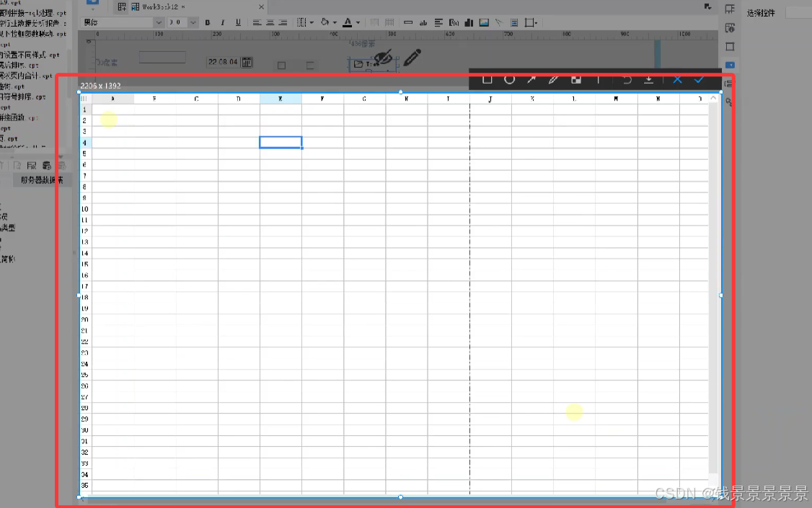Image resolution: width=812 pixels, height=508 pixels.
Task: Toggle italic formatting
Action: (223, 22)
